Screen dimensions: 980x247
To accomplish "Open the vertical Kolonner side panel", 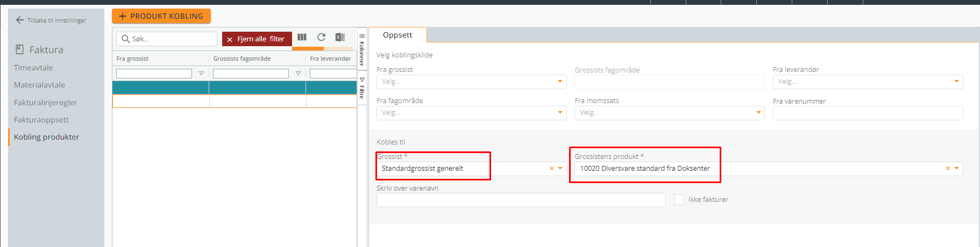I will (362, 50).
